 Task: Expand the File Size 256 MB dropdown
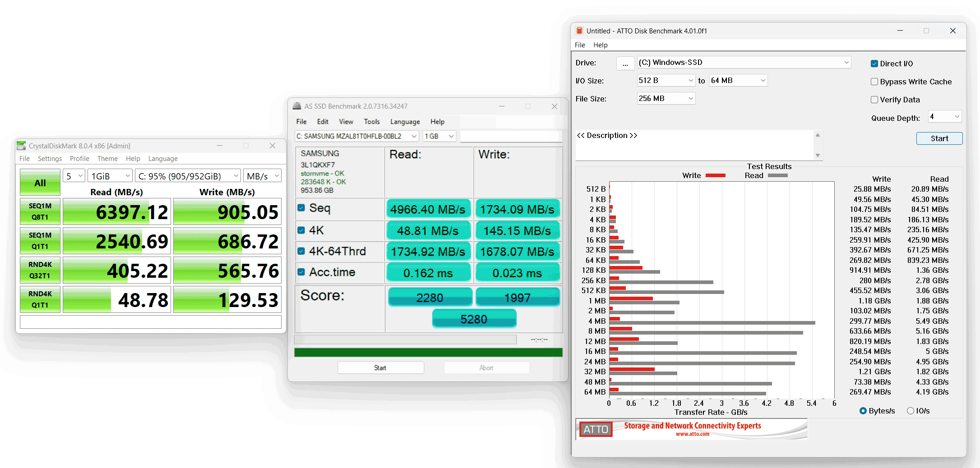(666, 98)
